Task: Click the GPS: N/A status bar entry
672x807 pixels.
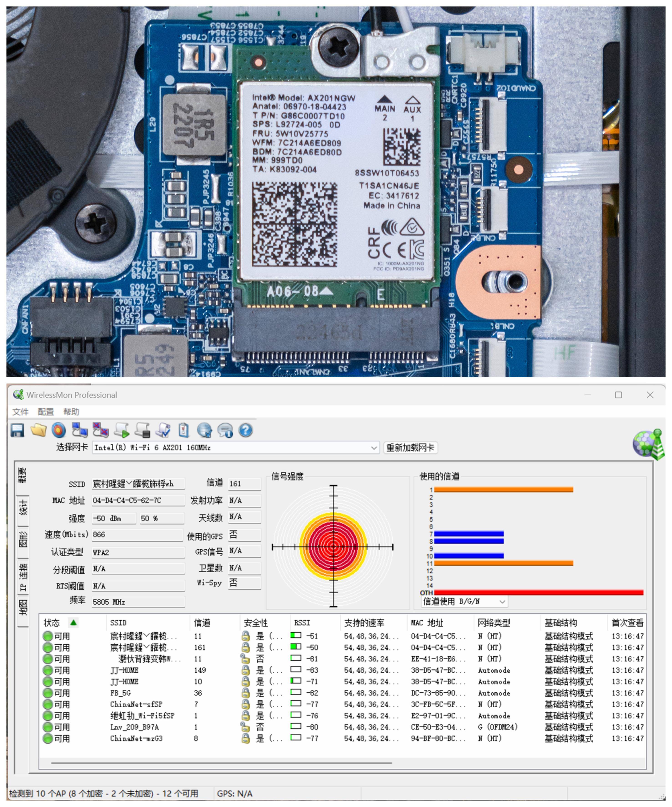Action: point(235,794)
